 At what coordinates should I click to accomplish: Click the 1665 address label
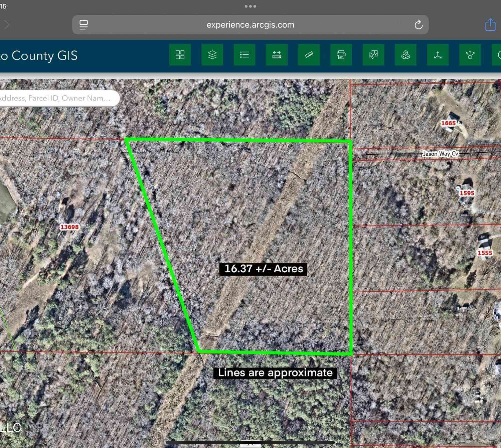[448, 123]
